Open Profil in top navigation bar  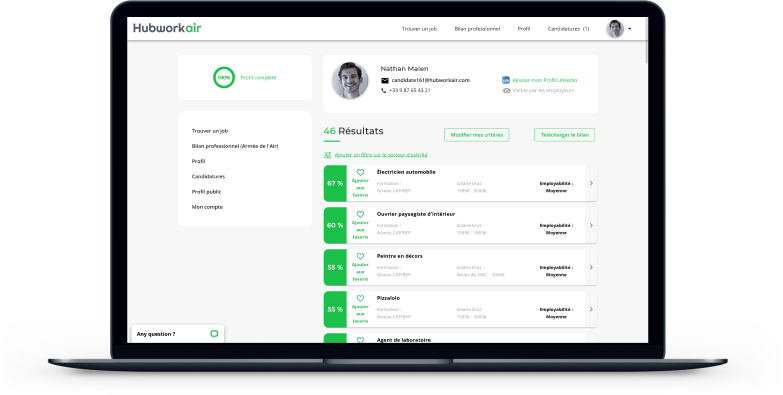click(x=523, y=29)
